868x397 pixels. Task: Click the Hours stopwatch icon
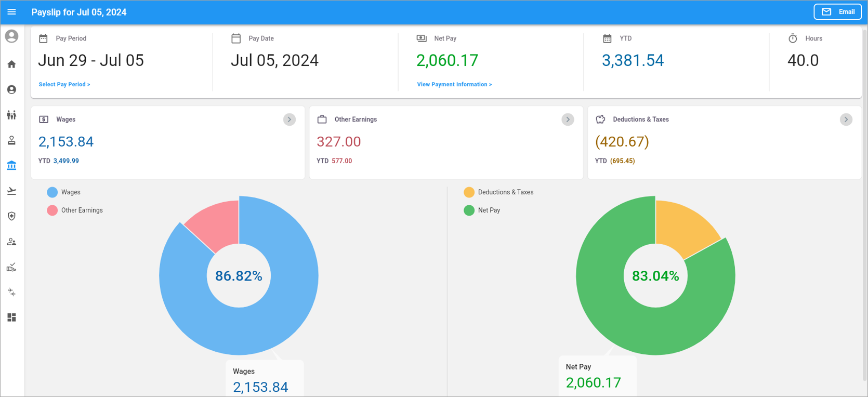pyautogui.click(x=793, y=38)
